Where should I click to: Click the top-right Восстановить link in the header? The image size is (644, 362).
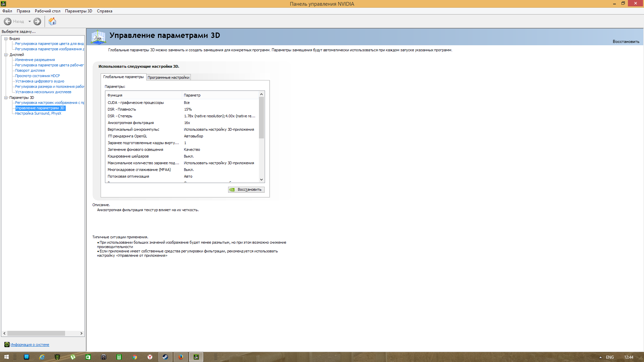pos(626,42)
